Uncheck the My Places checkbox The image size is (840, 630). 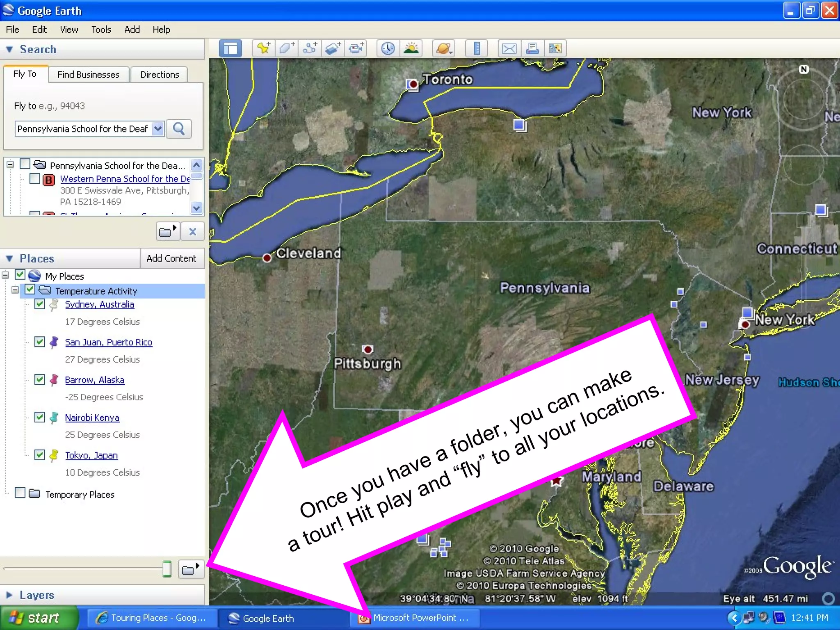(x=20, y=274)
